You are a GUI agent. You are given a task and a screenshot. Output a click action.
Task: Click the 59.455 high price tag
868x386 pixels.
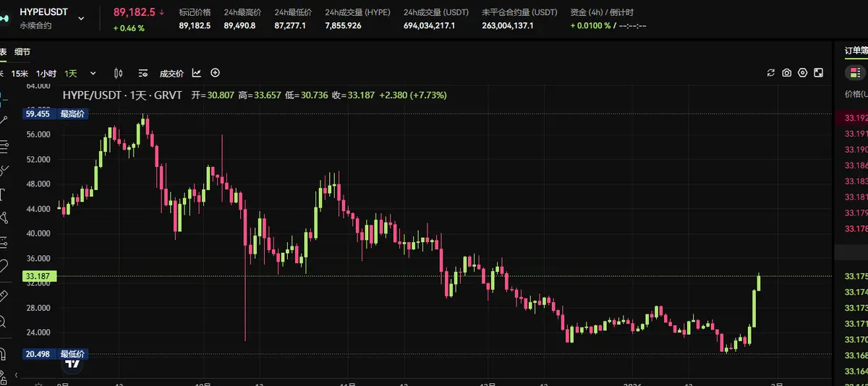pos(38,113)
